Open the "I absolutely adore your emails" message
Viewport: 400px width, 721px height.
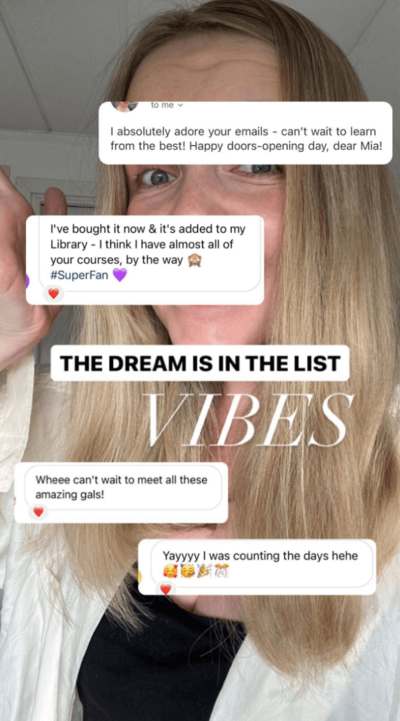click(246, 133)
